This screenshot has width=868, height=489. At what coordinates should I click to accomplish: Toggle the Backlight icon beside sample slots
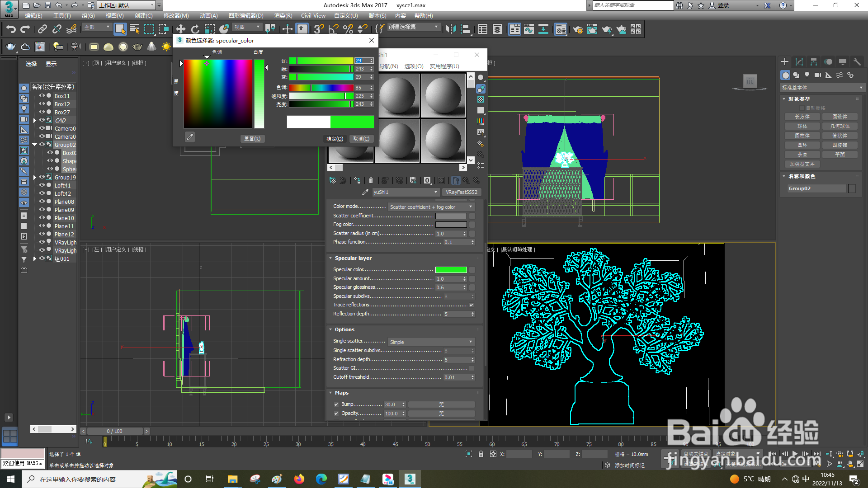pyautogui.click(x=481, y=89)
